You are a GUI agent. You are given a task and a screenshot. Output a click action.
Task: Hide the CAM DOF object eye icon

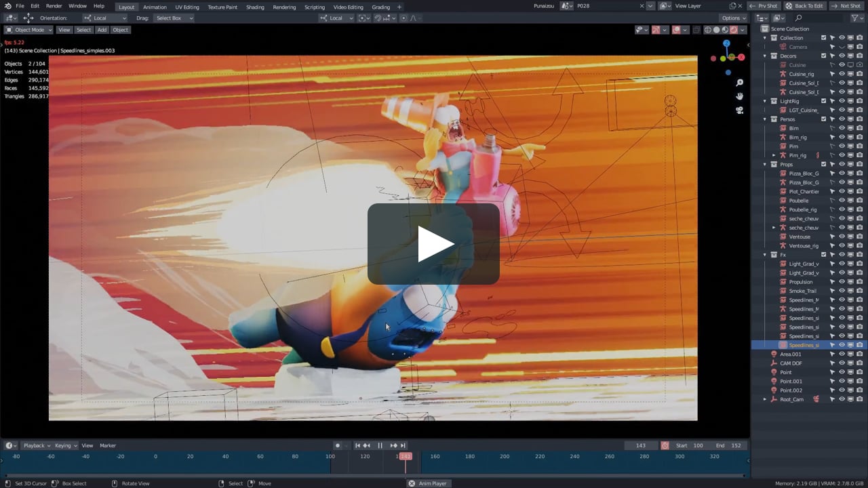click(842, 363)
